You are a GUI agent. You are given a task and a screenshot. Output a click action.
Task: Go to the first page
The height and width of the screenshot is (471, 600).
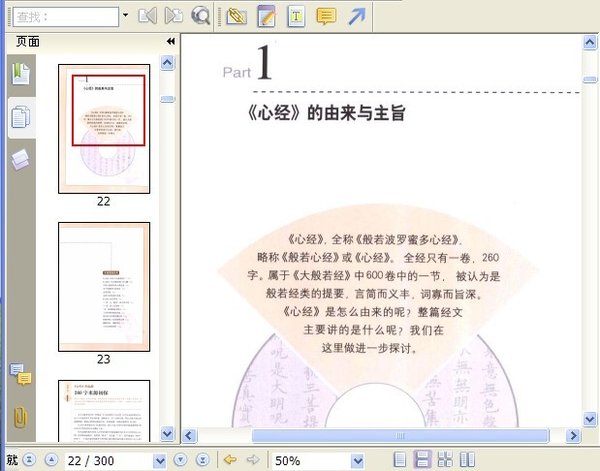(x=29, y=460)
